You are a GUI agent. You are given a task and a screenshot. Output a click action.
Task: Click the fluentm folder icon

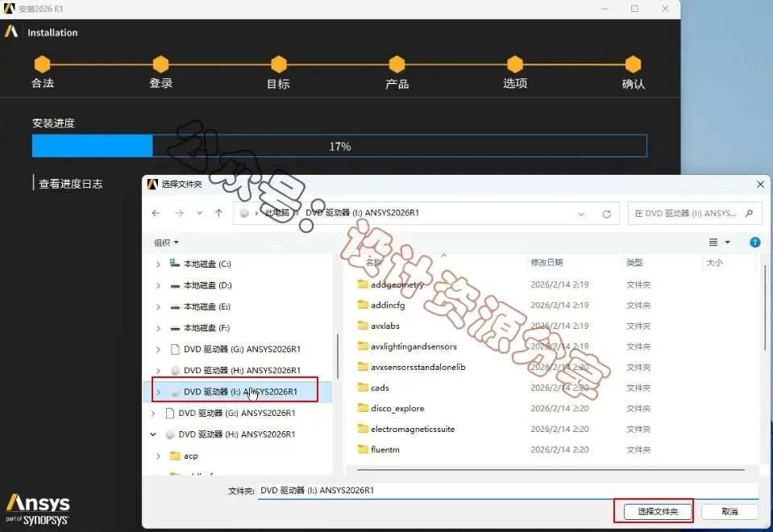tap(363, 449)
